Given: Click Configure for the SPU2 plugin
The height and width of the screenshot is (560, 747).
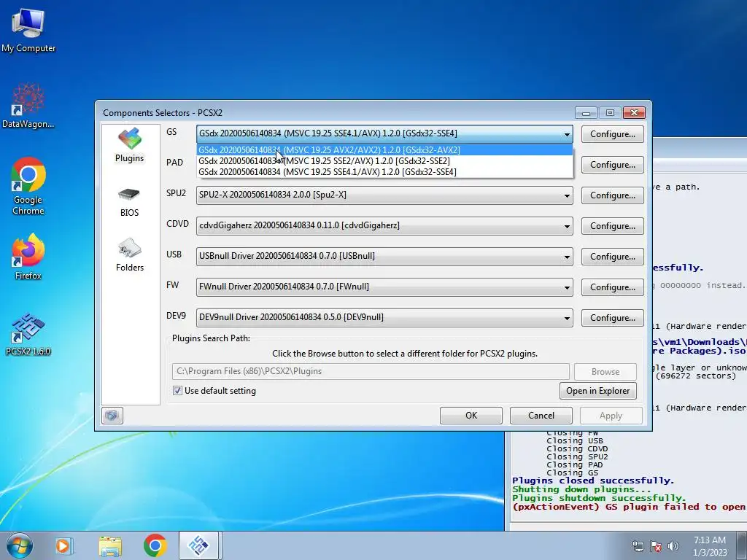Looking at the screenshot, I should pyautogui.click(x=613, y=195).
